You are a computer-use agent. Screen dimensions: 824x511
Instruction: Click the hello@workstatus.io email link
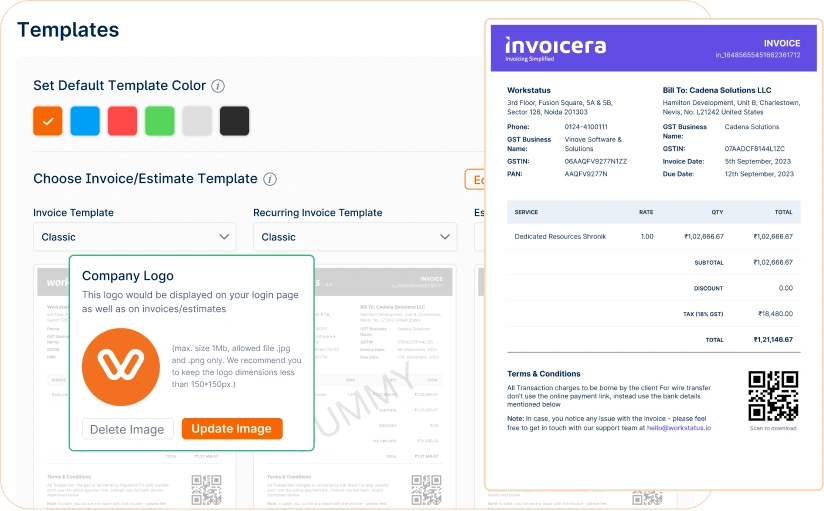(679, 428)
